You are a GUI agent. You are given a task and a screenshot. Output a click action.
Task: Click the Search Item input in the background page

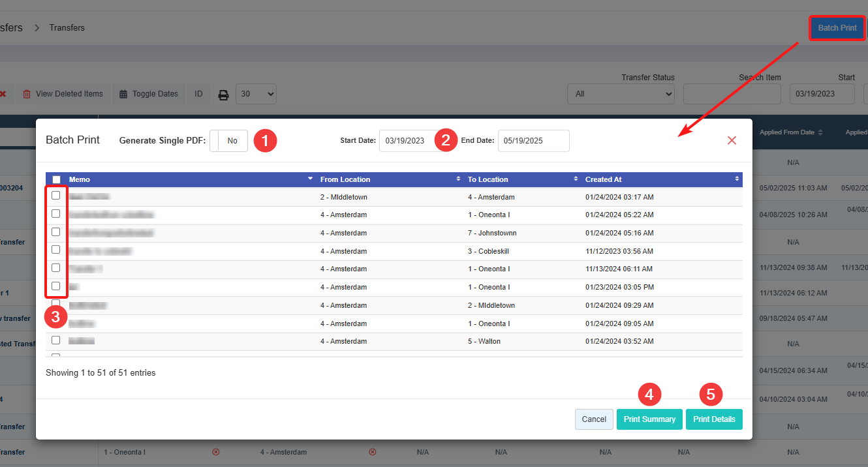[732, 94]
